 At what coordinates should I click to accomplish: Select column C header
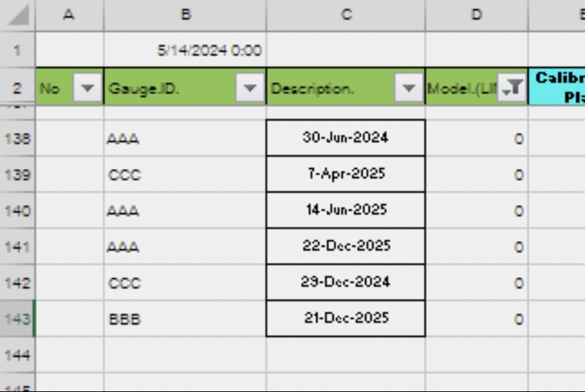[x=345, y=15]
